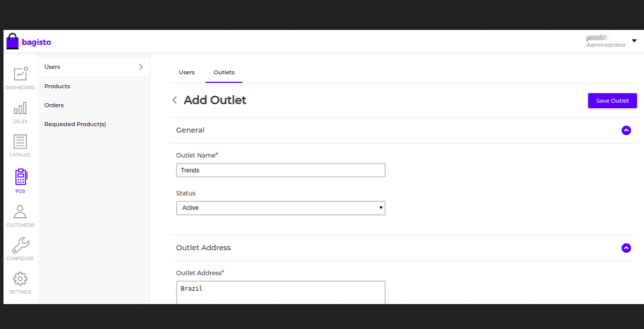Viewport: 644px width, 329px height.
Task: Open the Dashboard from the sidebar
Action: tap(20, 78)
